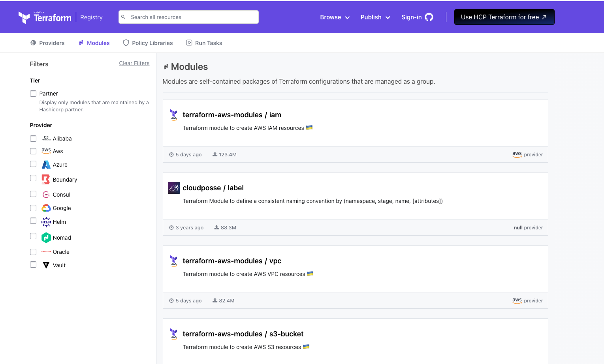
Task: Click Sign-in link
Action: pyautogui.click(x=417, y=17)
